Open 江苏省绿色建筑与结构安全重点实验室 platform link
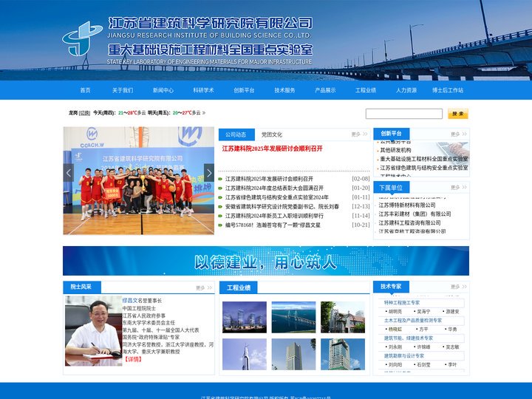The width and height of the screenshot is (532, 399). pyautogui.click(x=424, y=168)
